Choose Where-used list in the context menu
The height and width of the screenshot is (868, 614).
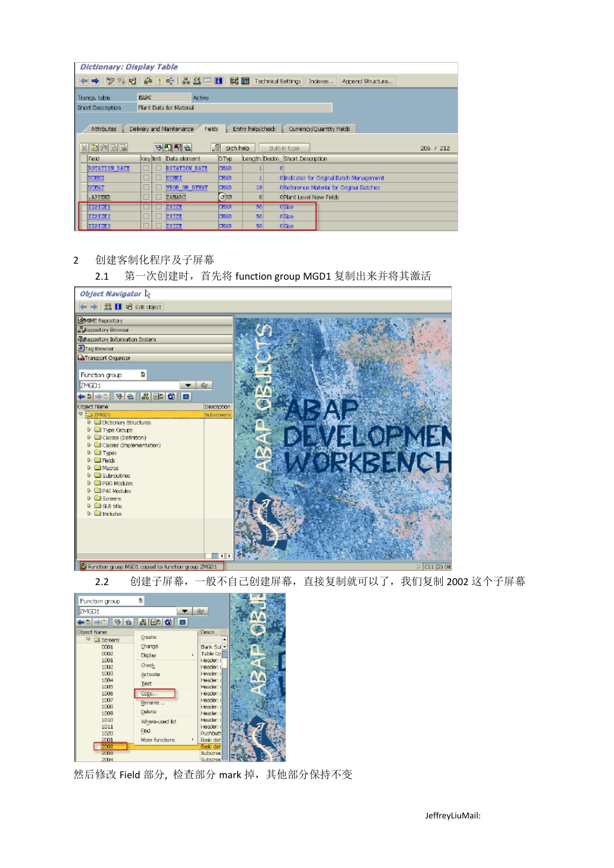click(x=158, y=721)
